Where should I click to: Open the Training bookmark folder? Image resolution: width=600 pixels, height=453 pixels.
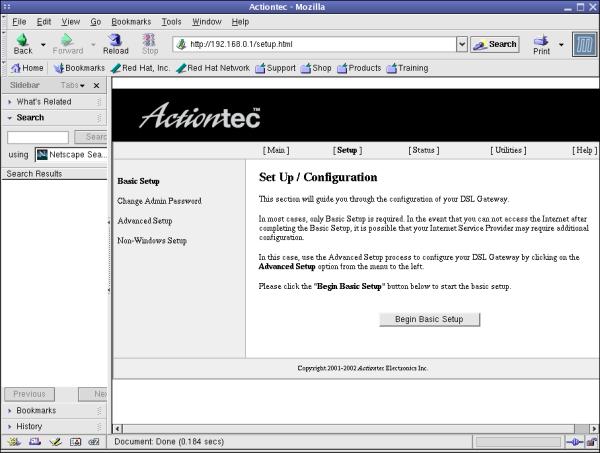407,68
